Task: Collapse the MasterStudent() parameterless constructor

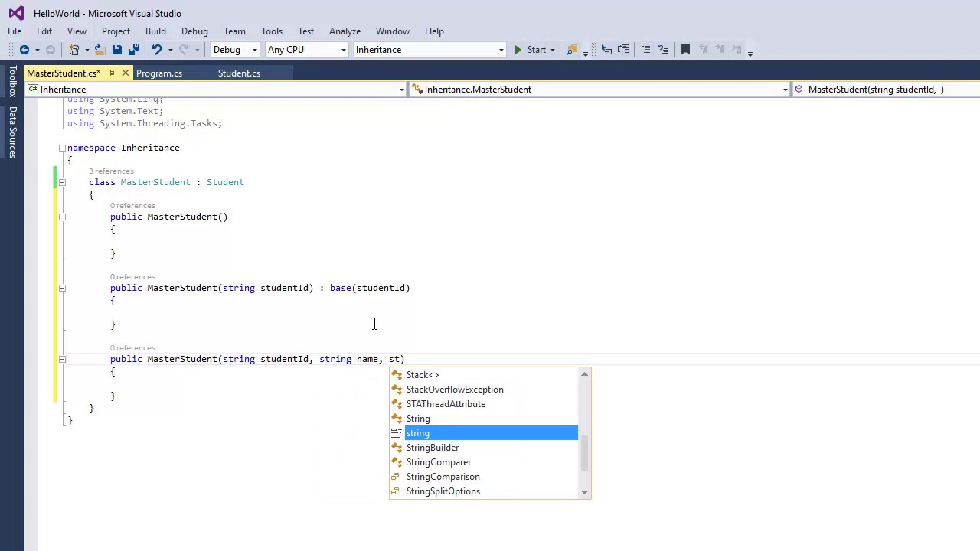Action: point(62,217)
